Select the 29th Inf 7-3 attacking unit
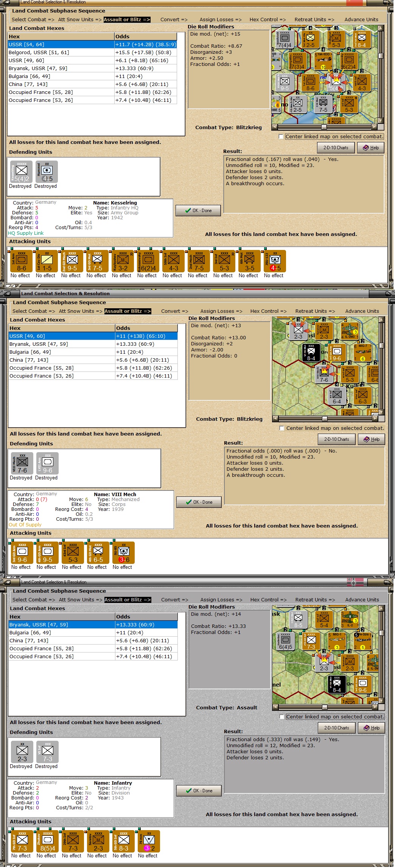This screenshot has width=395, height=868. tap(73, 841)
